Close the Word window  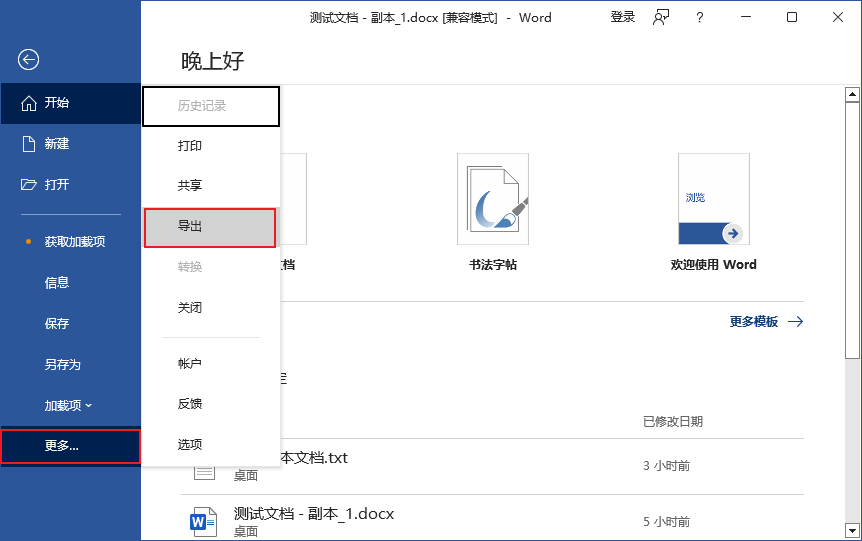[838, 18]
